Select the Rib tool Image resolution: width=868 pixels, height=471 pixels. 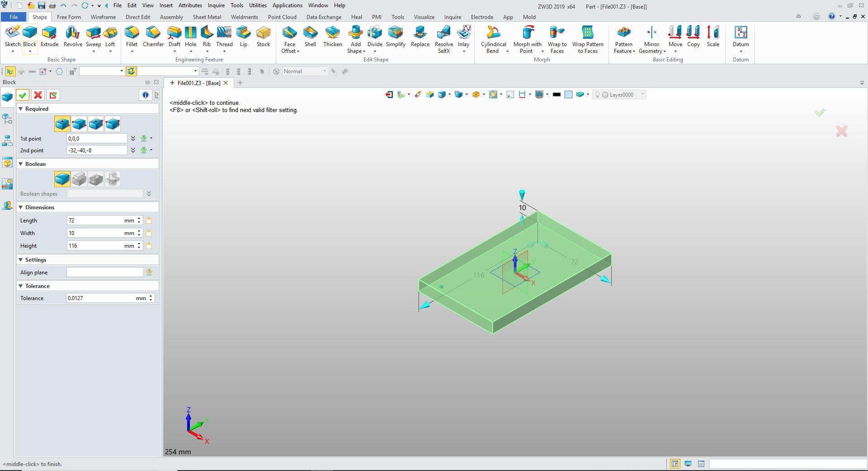(207, 36)
